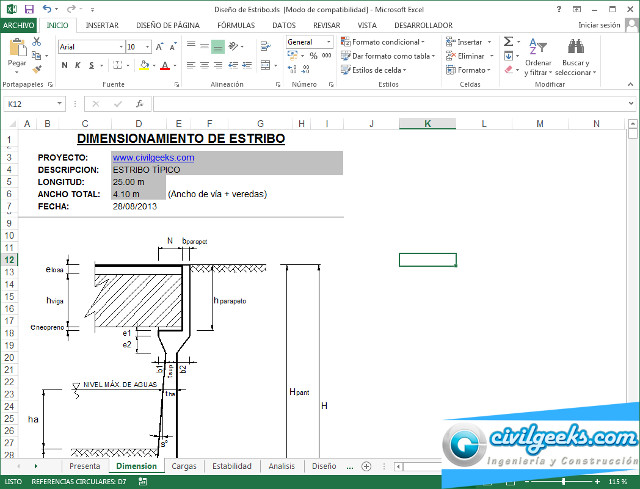
Task: Click the Save icon in quick access toolbar
Action: tap(28, 8)
